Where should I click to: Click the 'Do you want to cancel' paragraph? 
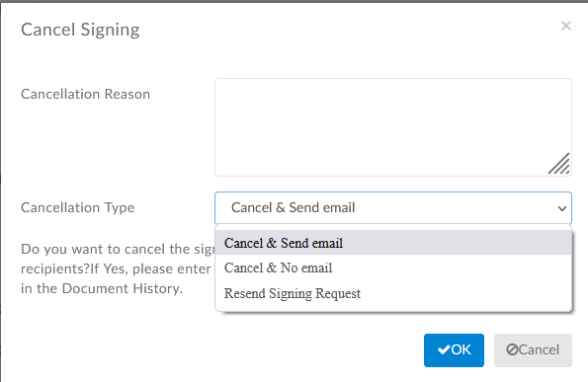tap(118, 268)
